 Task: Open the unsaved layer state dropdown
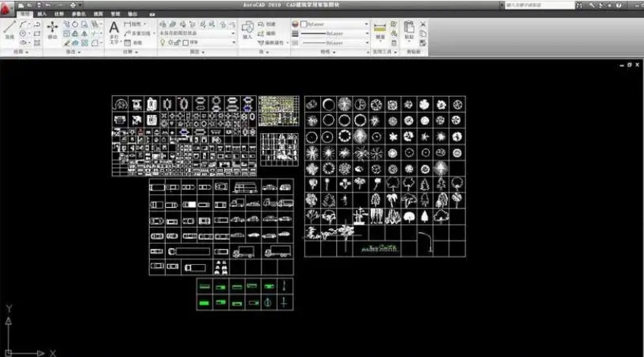point(198,33)
